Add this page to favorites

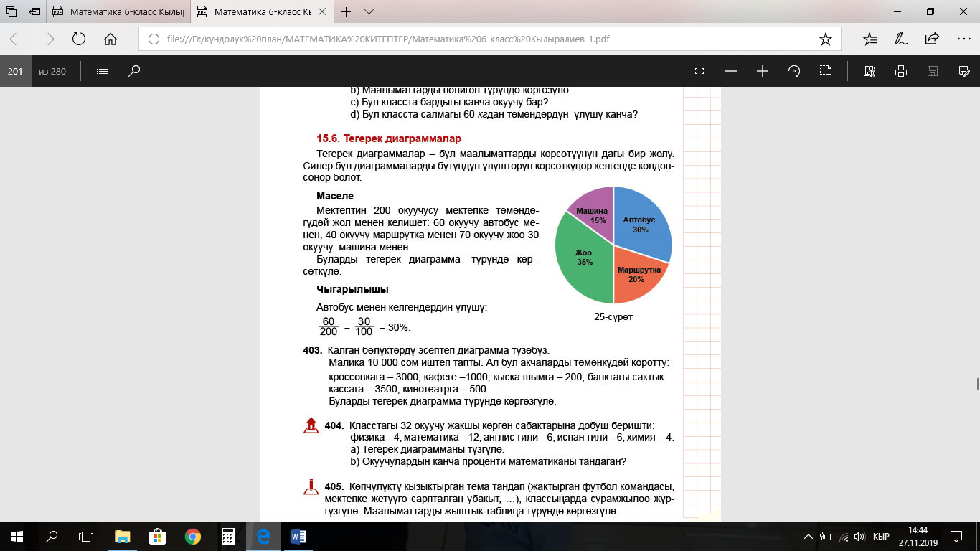826,39
